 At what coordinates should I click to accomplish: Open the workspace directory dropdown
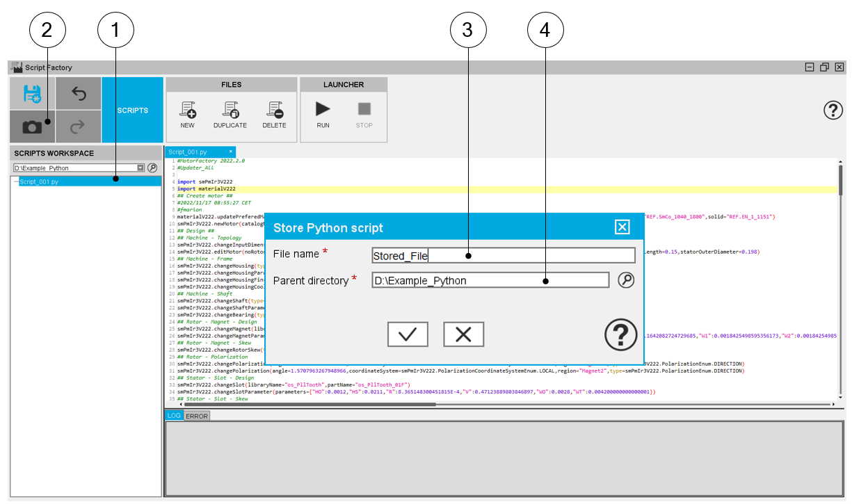pyautogui.click(x=140, y=168)
